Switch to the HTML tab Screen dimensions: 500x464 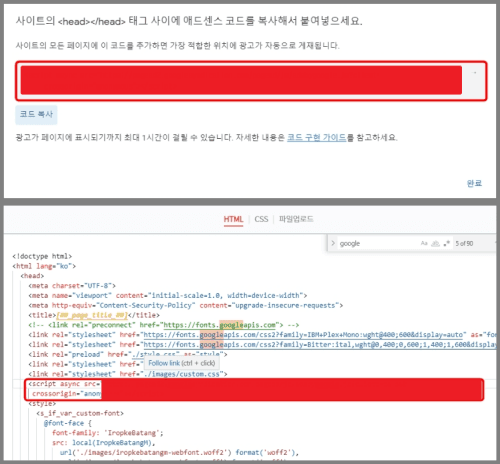pyautogui.click(x=233, y=219)
